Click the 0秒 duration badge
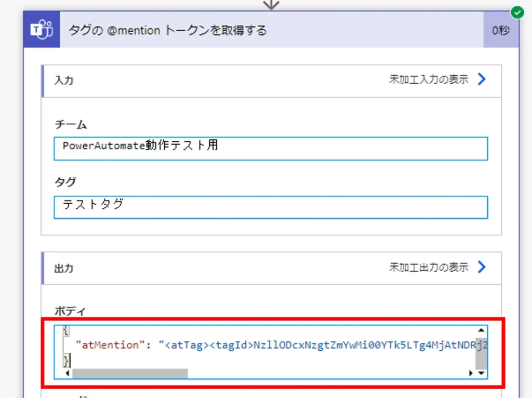This screenshot has width=532, height=398. 501,30
